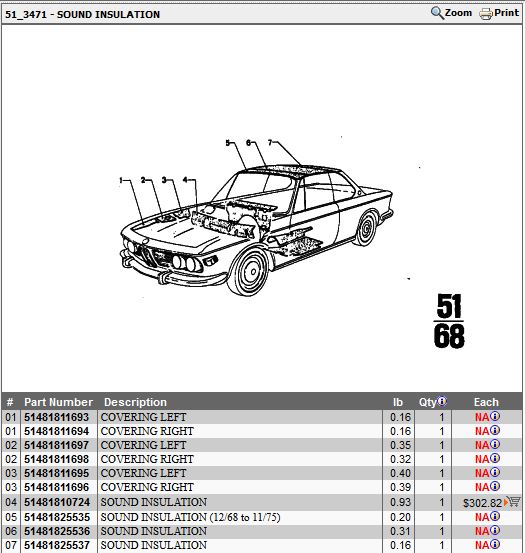
Task: Click the Print text label
Action: click(x=507, y=13)
